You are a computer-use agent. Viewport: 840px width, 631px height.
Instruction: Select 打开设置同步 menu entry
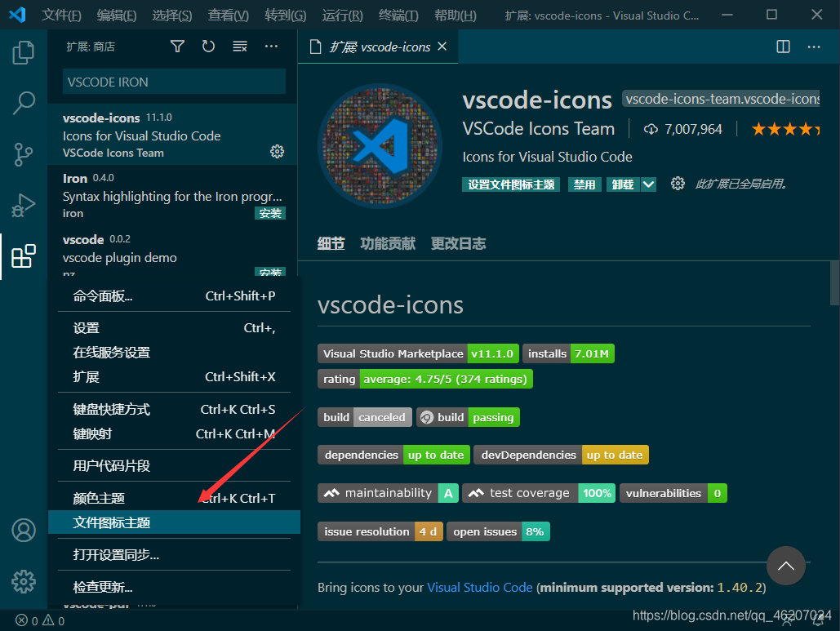[x=174, y=555]
